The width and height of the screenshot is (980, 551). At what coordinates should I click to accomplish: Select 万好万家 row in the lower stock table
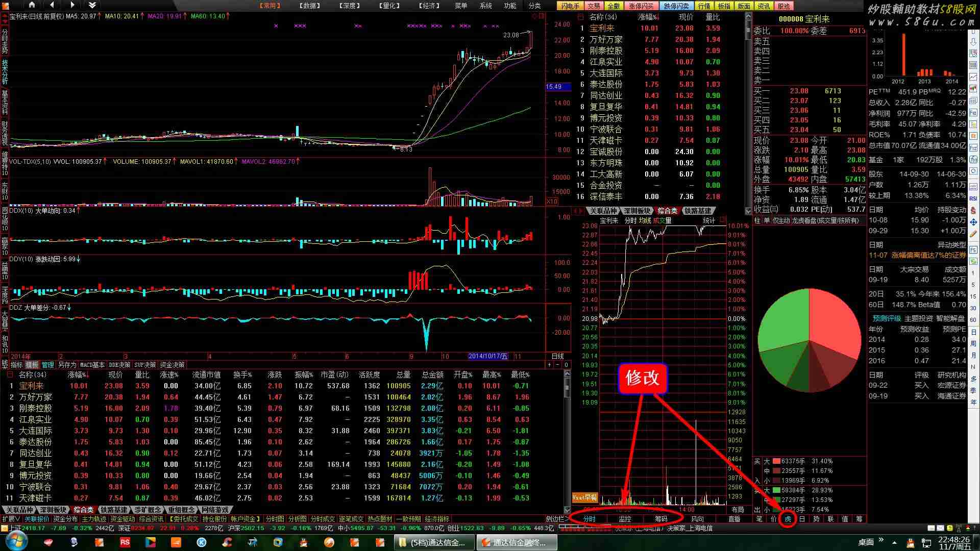(x=283, y=397)
